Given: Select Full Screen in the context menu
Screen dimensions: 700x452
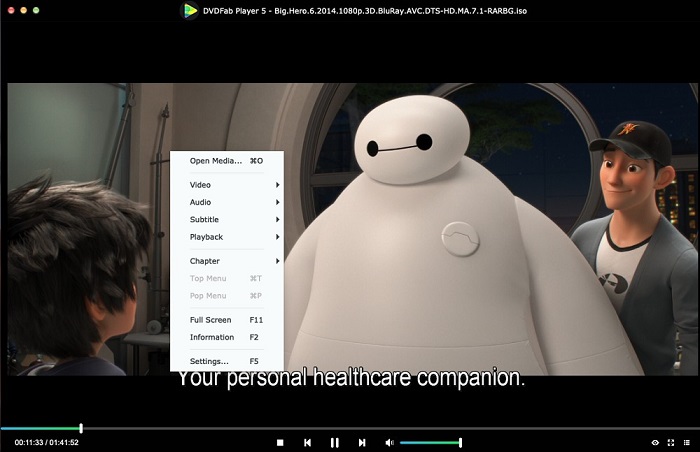Looking at the screenshot, I should click(227, 320).
